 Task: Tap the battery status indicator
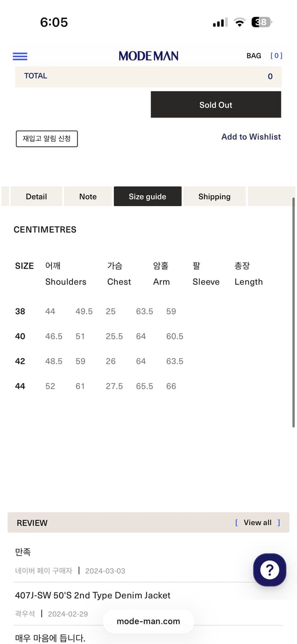(261, 22)
